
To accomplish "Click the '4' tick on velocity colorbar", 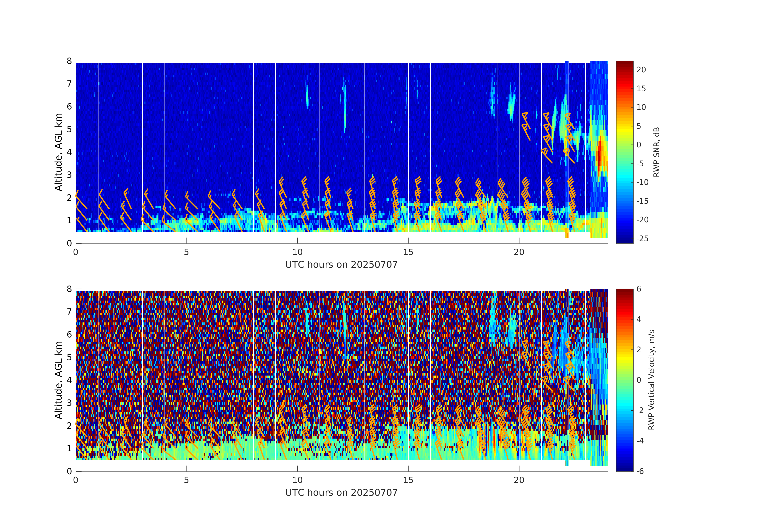I will tap(639, 319).
